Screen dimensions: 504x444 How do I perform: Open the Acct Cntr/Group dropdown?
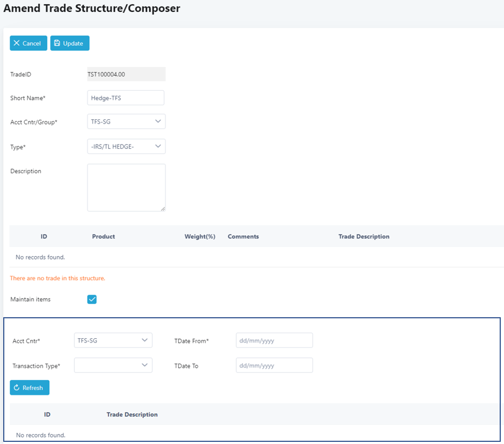126,121
